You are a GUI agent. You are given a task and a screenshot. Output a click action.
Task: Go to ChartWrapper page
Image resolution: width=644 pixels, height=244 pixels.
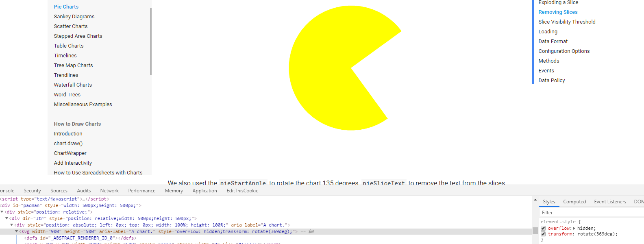70,153
